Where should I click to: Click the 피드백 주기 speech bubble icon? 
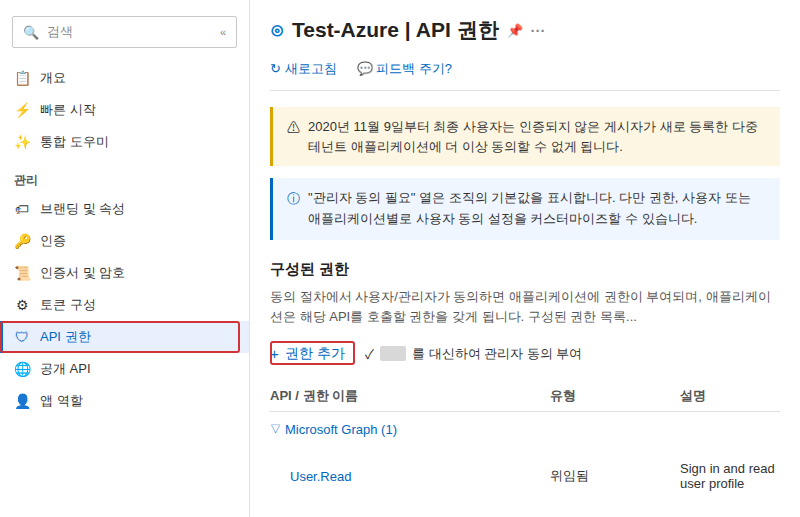[x=364, y=68]
